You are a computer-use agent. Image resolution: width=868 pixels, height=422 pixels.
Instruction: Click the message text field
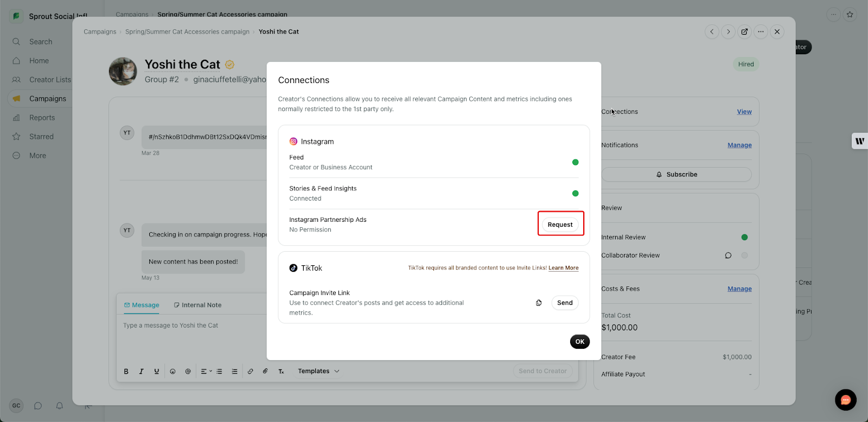click(347, 339)
